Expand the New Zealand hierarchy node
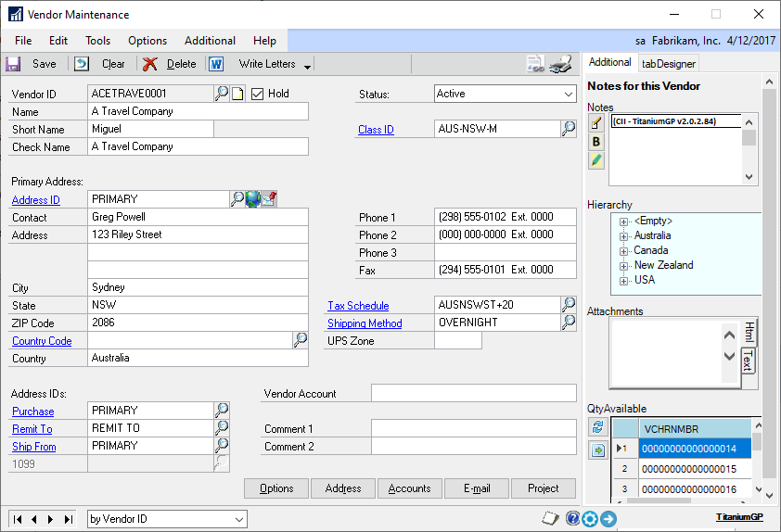The width and height of the screenshot is (781, 532). point(623,266)
